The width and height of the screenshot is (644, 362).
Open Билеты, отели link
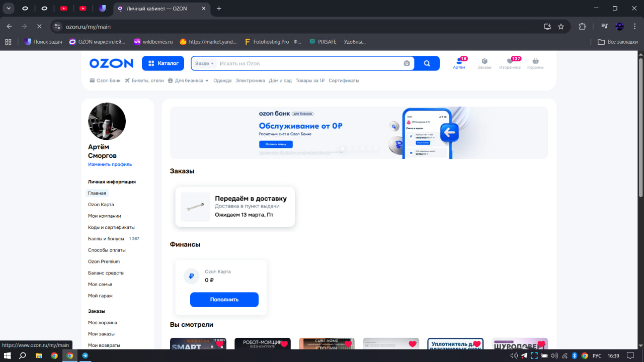(x=144, y=80)
